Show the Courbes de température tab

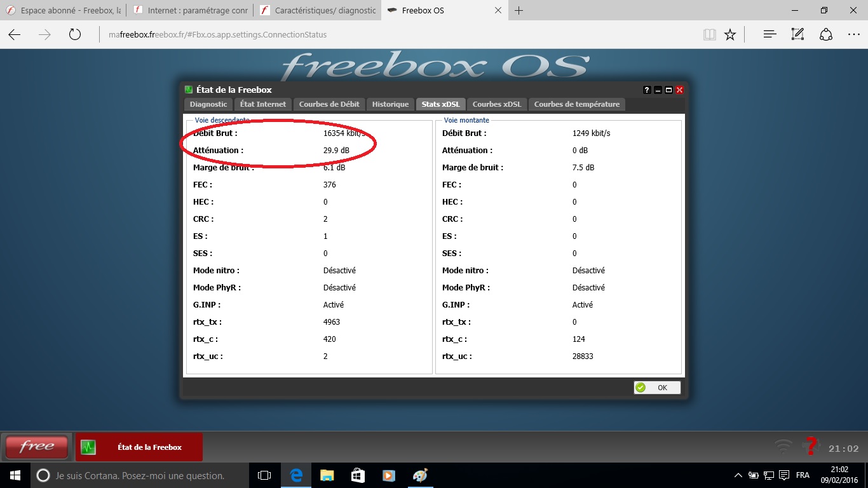[x=576, y=104]
